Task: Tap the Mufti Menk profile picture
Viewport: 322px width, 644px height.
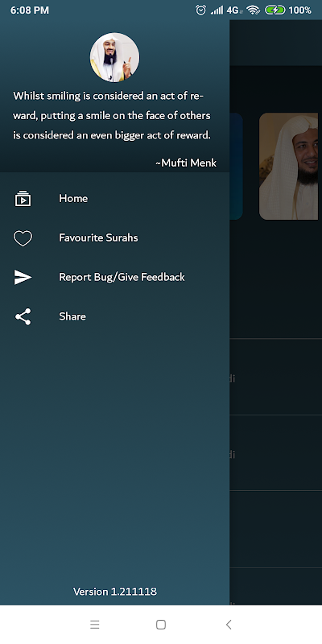Action: [114, 57]
